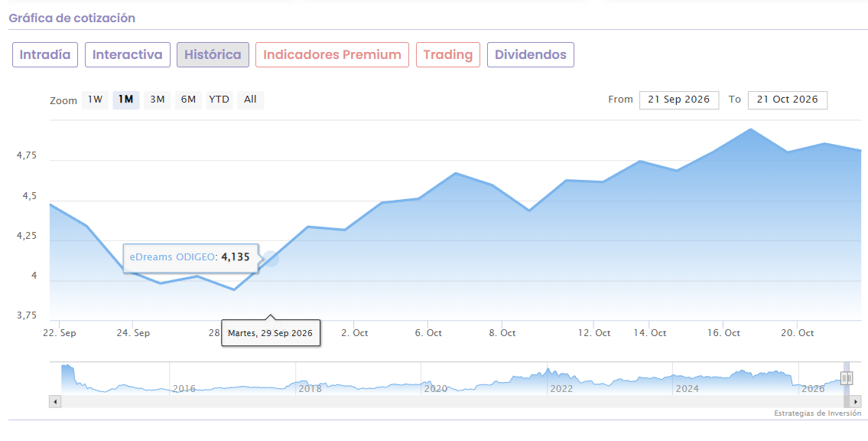Image resolution: width=868 pixels, height=441 pixels.
Task: Select the Histórica chart tab
Action: point(213,55)
